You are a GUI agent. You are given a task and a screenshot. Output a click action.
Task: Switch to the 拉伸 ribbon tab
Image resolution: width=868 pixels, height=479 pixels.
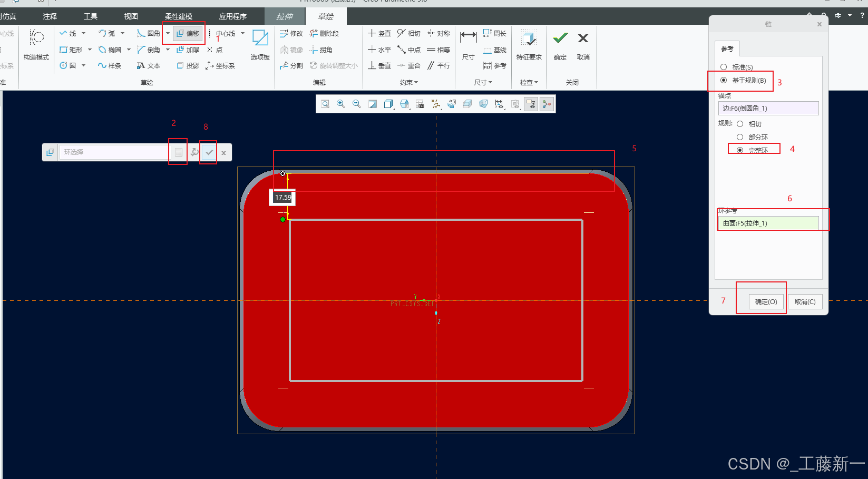285,16
